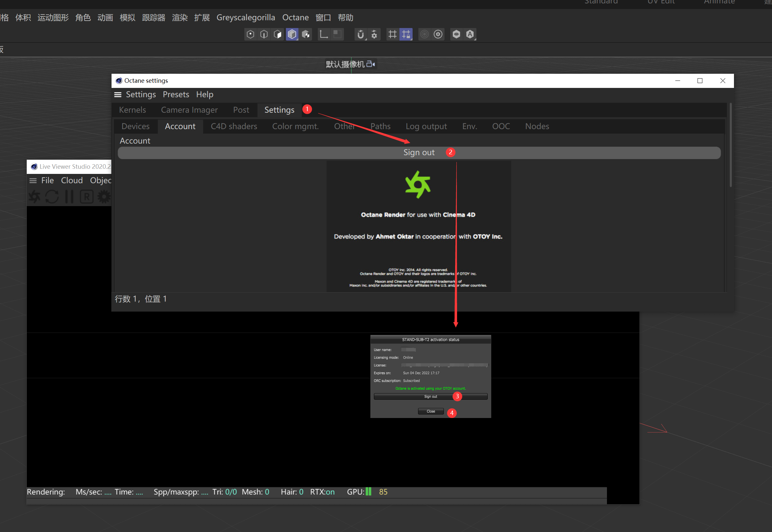Viewport: 772px width, 532px height.
Task: Click the axis mode L-shaped icon
Action: [324, 34]
